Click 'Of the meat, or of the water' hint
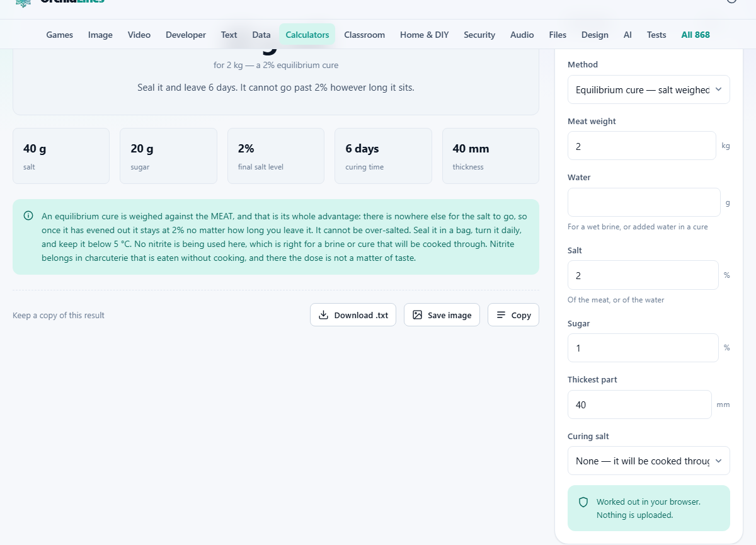756x545 pixels. (x=616, y=300)
